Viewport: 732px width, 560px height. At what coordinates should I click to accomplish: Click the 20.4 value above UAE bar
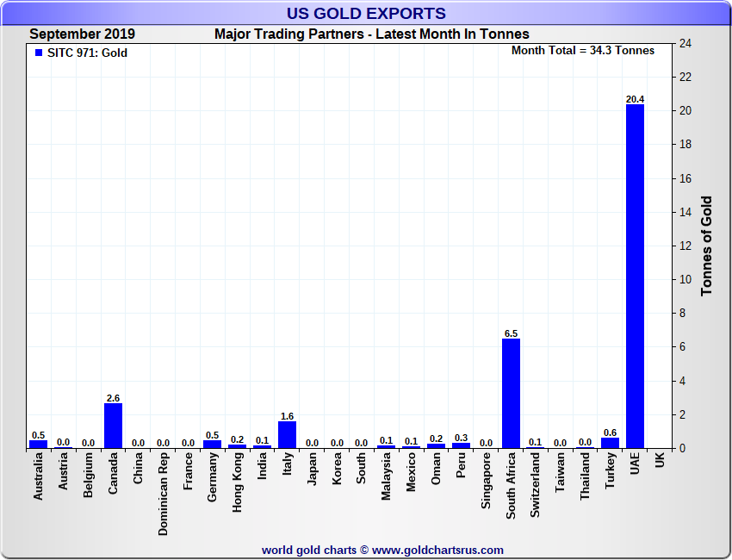635,99
